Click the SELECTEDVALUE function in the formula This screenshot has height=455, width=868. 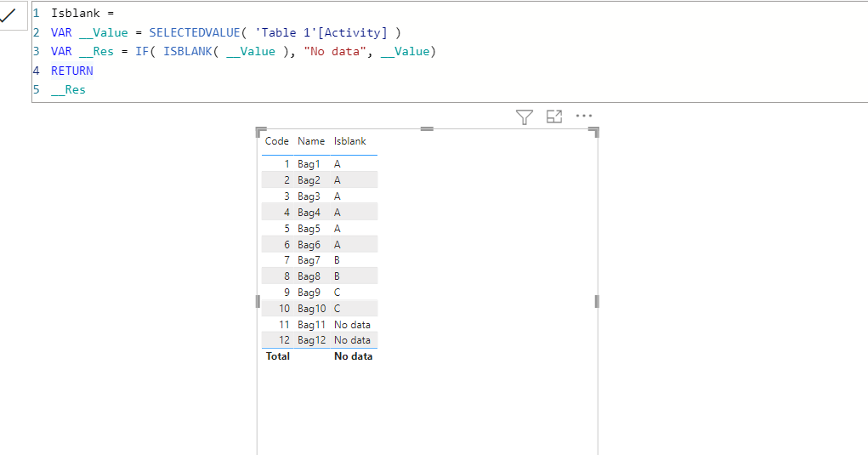point(195,32)
